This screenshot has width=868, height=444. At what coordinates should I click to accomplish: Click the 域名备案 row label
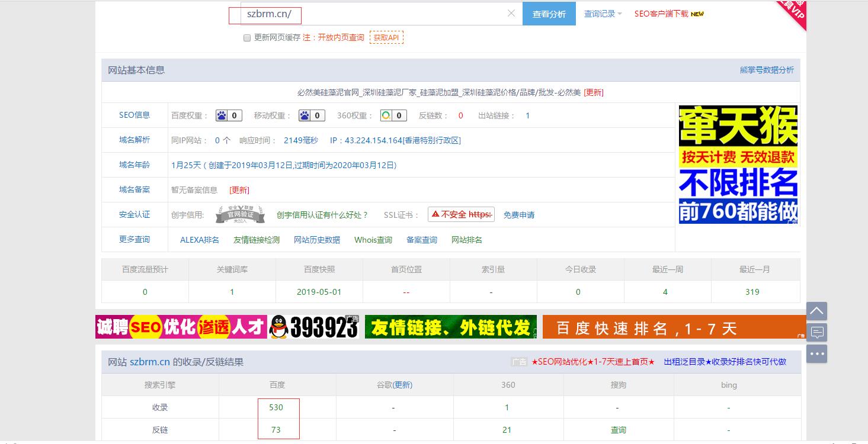[x=134, y=189]
